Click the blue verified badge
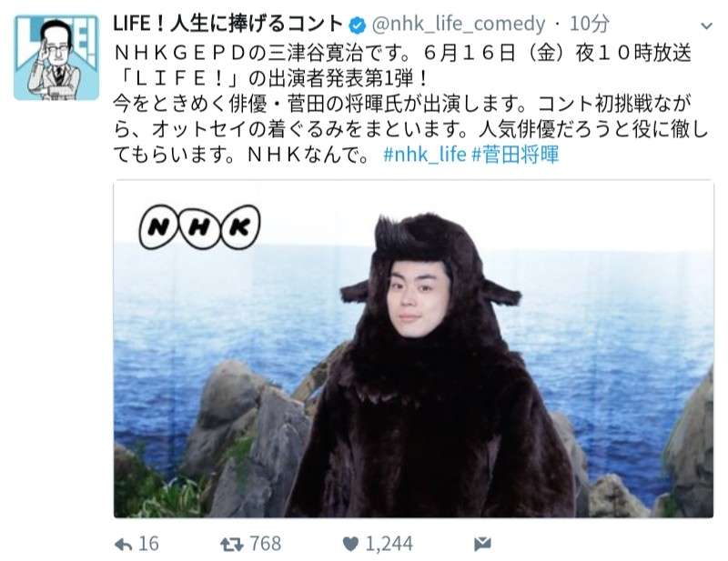This screenshot has width=728, height=561. [x=357, y=25]
